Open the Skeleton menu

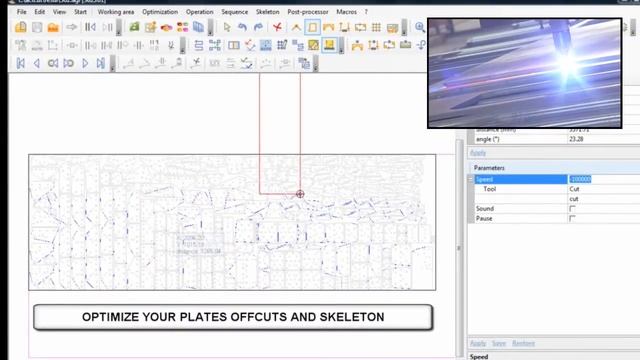268,12
